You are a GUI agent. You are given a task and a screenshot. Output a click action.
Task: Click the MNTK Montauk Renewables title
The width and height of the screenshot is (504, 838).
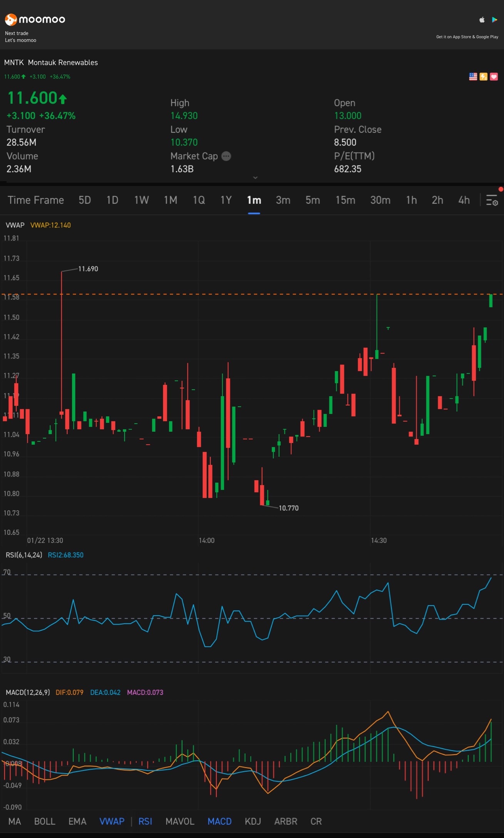point(51,62)
